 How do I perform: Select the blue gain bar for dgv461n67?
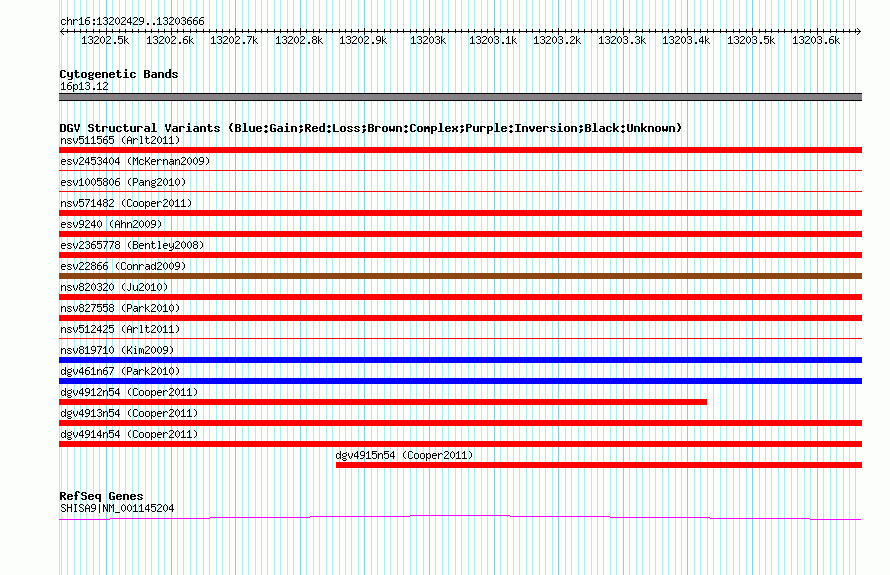click(460, 381)
